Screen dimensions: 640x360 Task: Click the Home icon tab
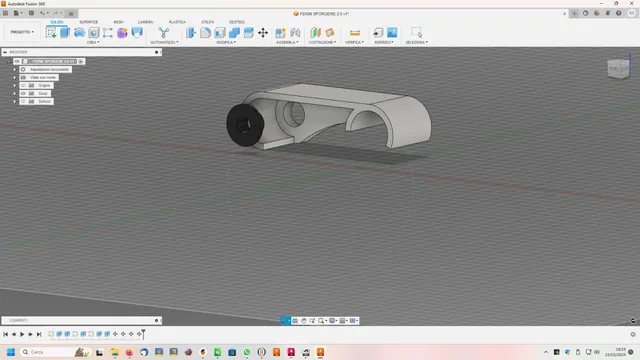tap(71, 13)
